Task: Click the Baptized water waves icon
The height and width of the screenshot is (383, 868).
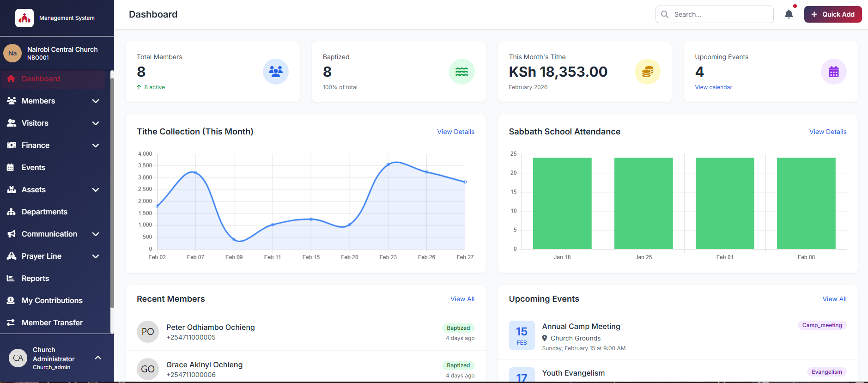Action: (x=462, y=72)
